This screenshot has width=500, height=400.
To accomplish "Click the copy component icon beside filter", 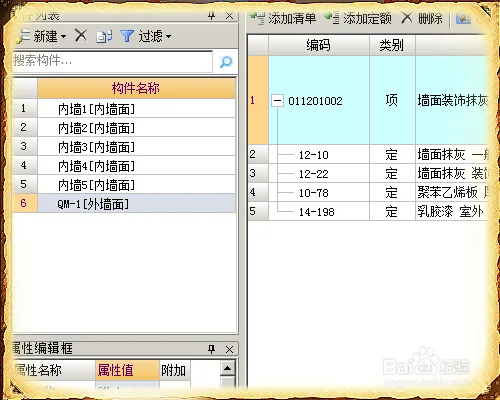I will click(x=104, y=36).
